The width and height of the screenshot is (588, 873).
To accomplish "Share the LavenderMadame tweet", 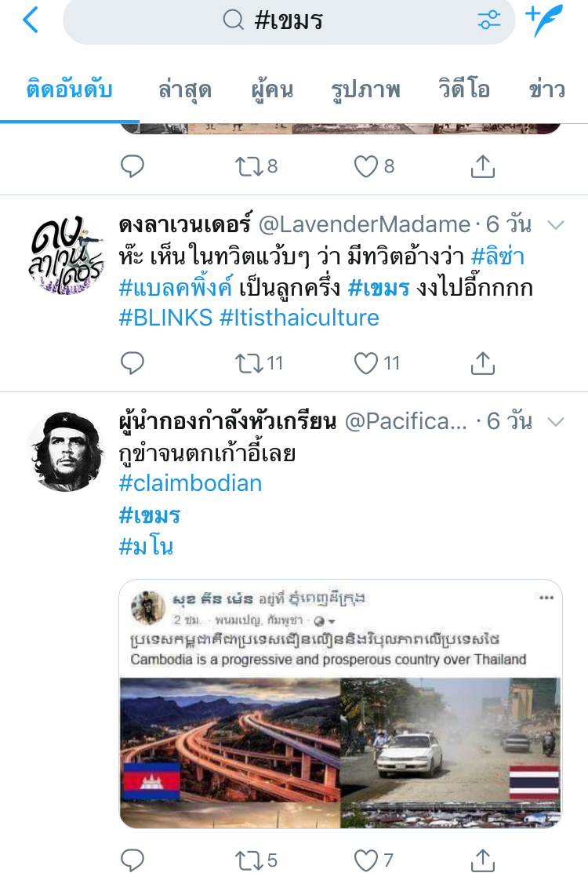I will (x=483, y=363).
